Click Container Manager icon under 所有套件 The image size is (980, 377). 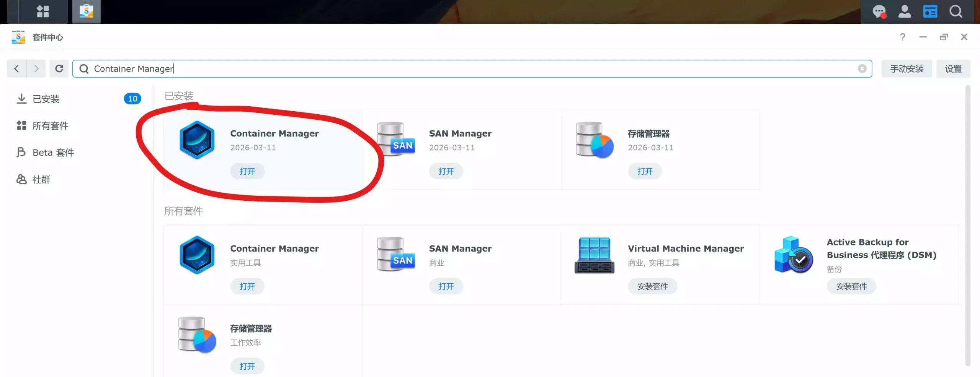[x=197, y=255]
